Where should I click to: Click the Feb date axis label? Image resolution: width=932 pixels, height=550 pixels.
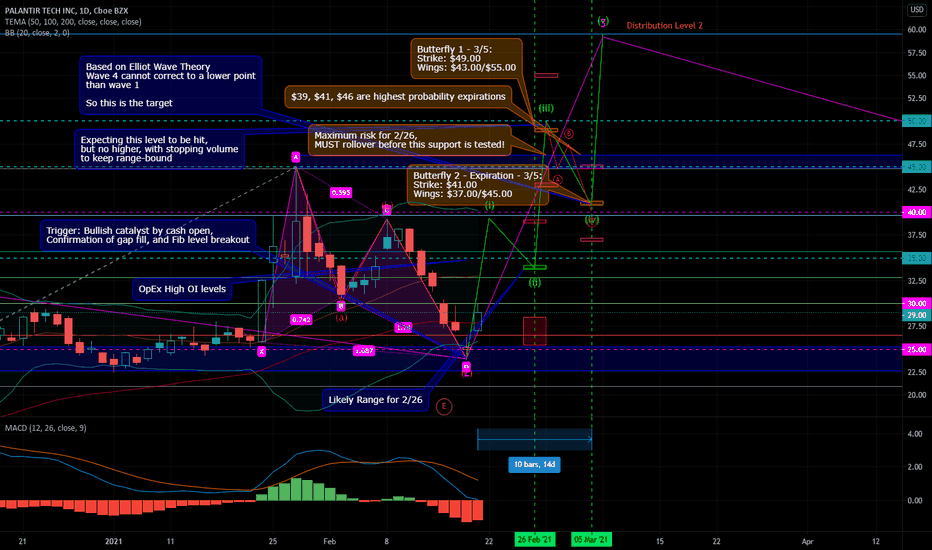pyautogui.click(x=329, y=542)
